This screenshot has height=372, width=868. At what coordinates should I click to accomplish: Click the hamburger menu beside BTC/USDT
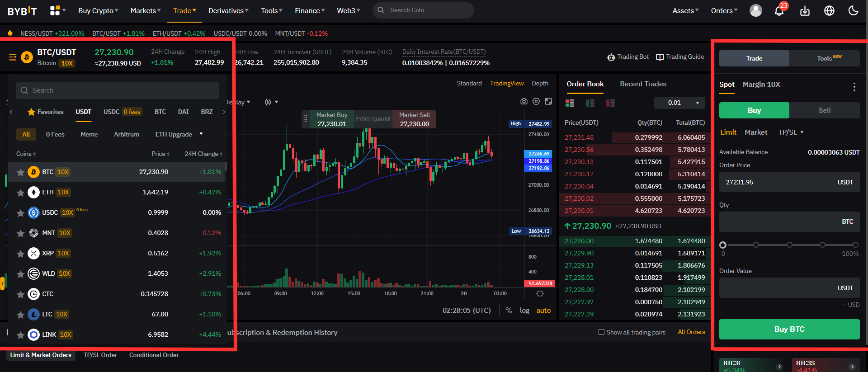click(13, 57)
